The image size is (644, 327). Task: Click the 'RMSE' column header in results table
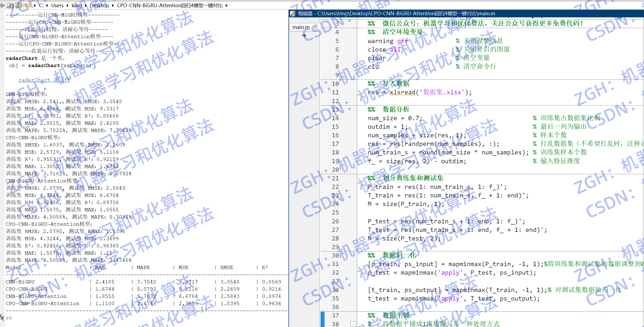pyautogui.click(x=227, y=267)
